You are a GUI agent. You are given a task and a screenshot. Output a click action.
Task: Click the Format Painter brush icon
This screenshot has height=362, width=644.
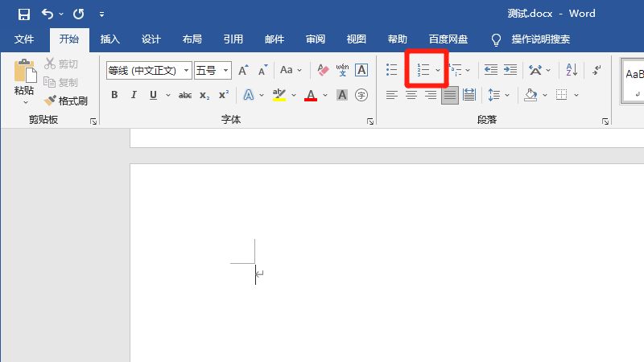pos(50,101)
